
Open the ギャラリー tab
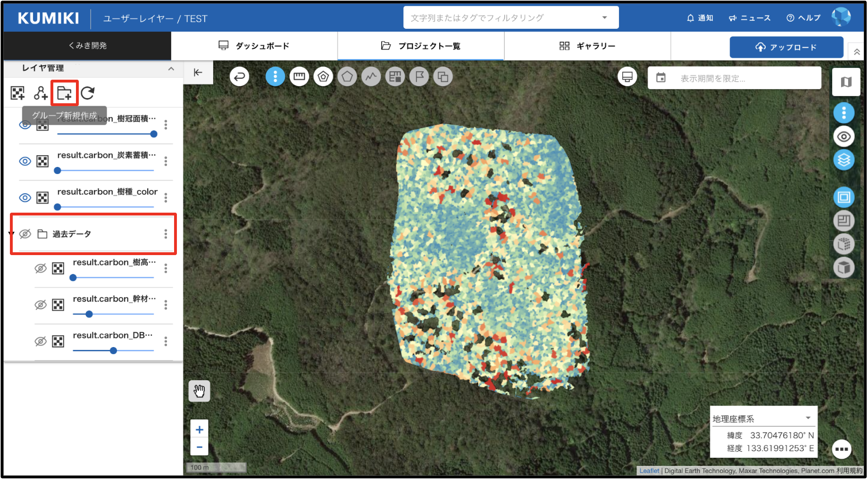(587, 46)
